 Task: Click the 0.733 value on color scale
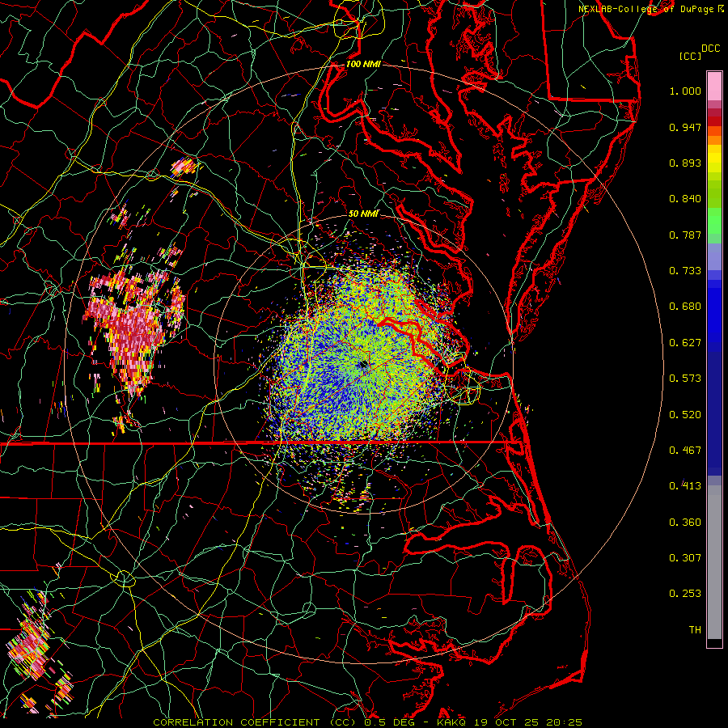coord(685,271)
